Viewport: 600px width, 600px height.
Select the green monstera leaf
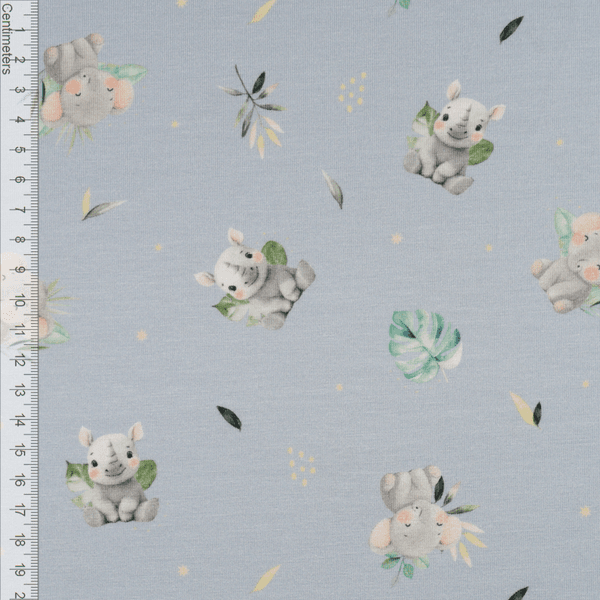pos(424,343)
